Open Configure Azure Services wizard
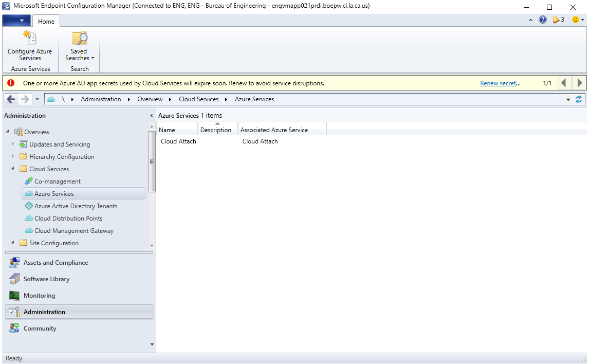Viewport: 589px width, 364px height. point(30,45)
